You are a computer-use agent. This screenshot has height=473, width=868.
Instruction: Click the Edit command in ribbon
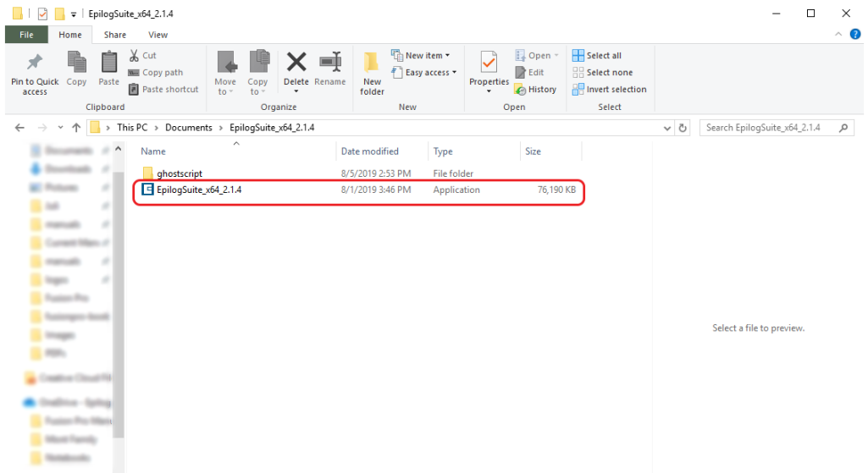tap(529, 73)
